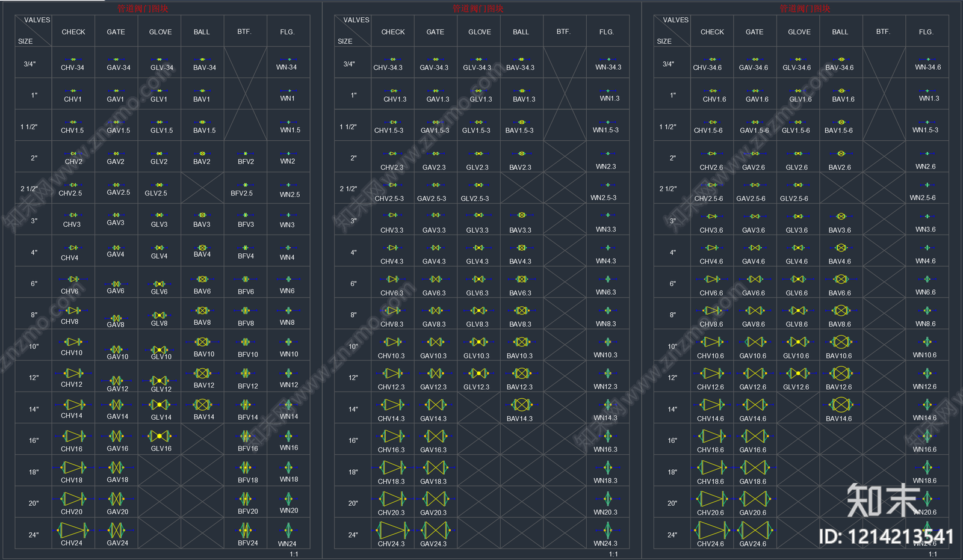The image size is (963, 560).
Task: Select the WN24.3 flange symbol
Action: [x=607, y=530]
